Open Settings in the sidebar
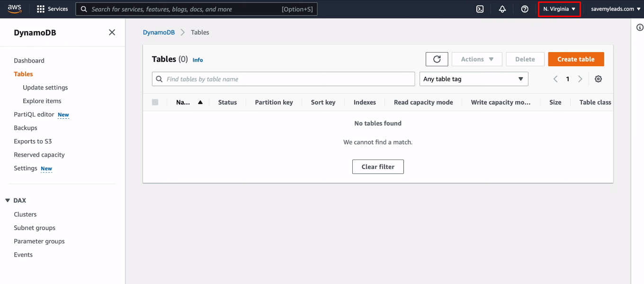Viewport: 644px width, 284px height. point(26,168)
